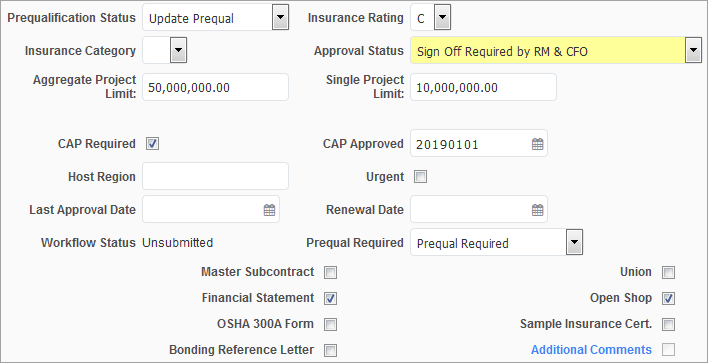Open the Approval Status dropdown arrow
This screenshot has height=363, width=708.
694,50
